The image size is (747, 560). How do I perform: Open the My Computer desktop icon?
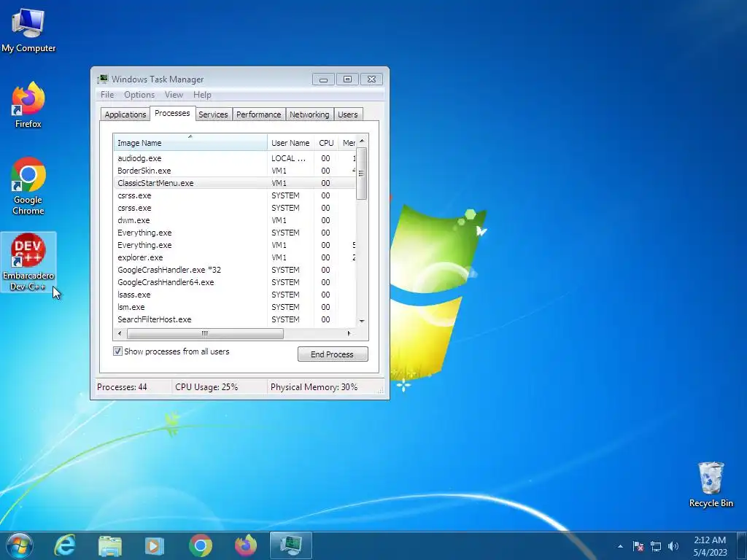point(28,31)
